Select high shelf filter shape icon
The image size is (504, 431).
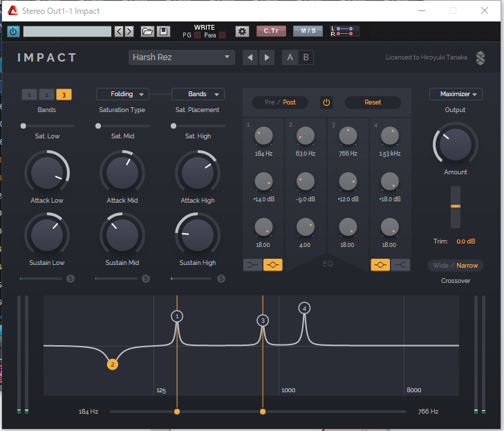tap(400, 265)
